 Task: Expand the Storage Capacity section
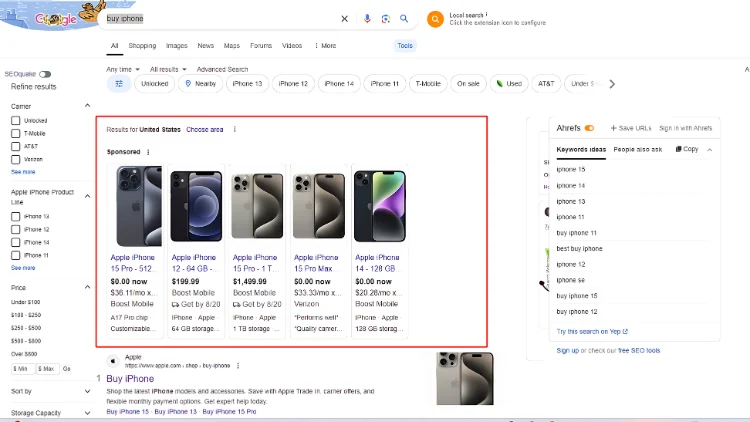[x=87, y=413]
